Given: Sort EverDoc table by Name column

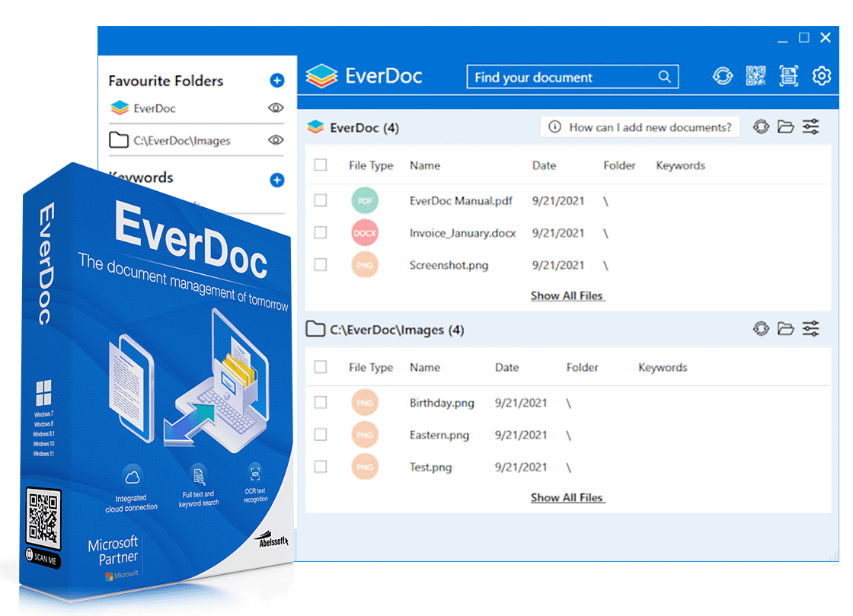Looking at the screenshot, I should pos(425,165).
